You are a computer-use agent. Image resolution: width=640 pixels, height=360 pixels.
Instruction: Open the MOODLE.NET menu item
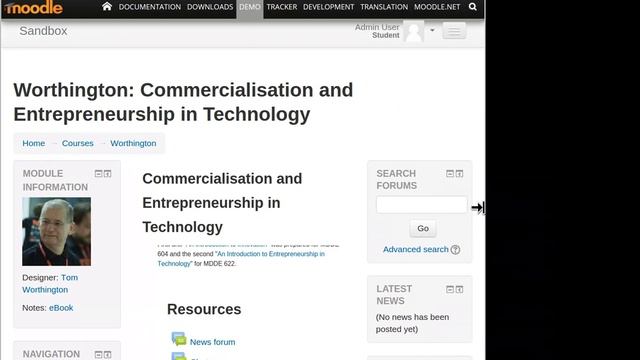pyautogui.click(x=437, y=7)
